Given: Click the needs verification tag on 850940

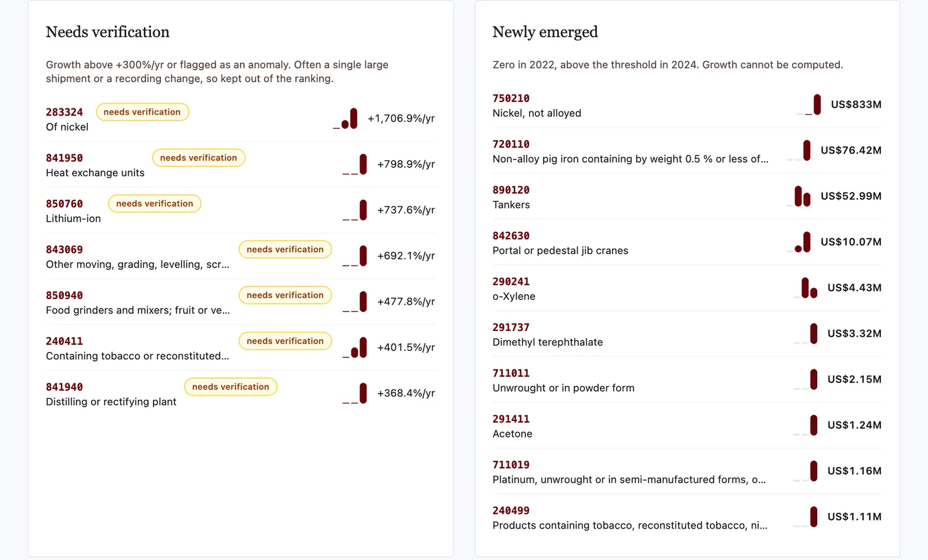Looking at the screenshot, I should (285, 295).
